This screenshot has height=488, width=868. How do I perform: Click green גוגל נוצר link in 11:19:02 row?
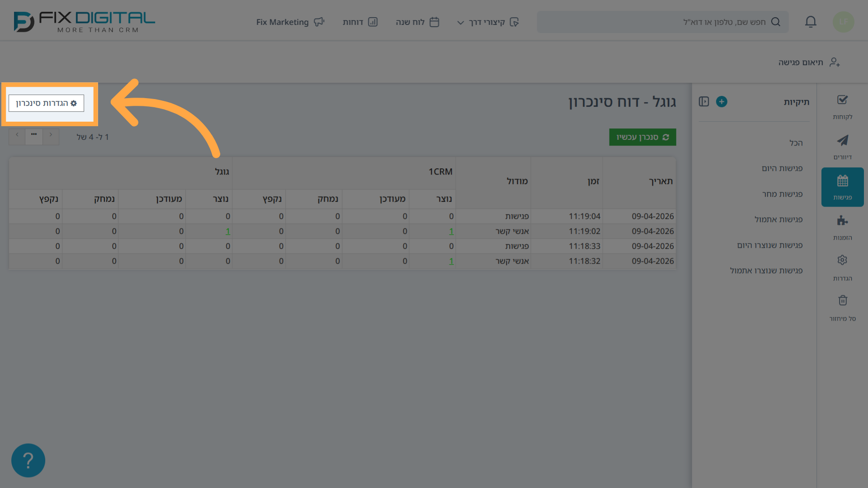tap(228, 232)
